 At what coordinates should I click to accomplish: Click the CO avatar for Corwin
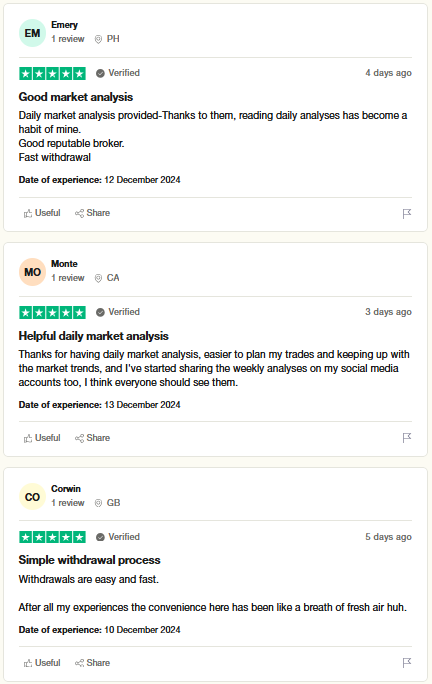tap(32, 497)
